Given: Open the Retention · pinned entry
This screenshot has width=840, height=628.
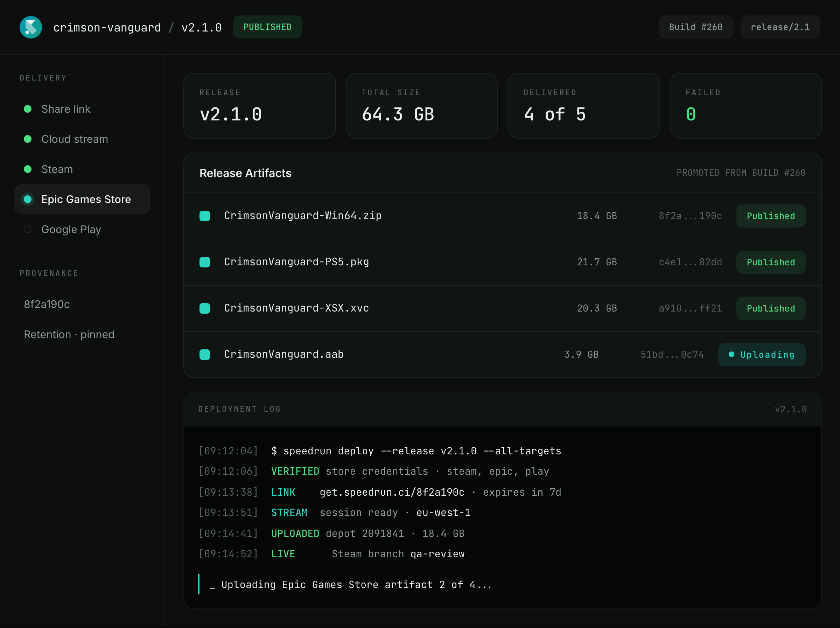Looking at the screenshot, I should click(x=82, y=334).
